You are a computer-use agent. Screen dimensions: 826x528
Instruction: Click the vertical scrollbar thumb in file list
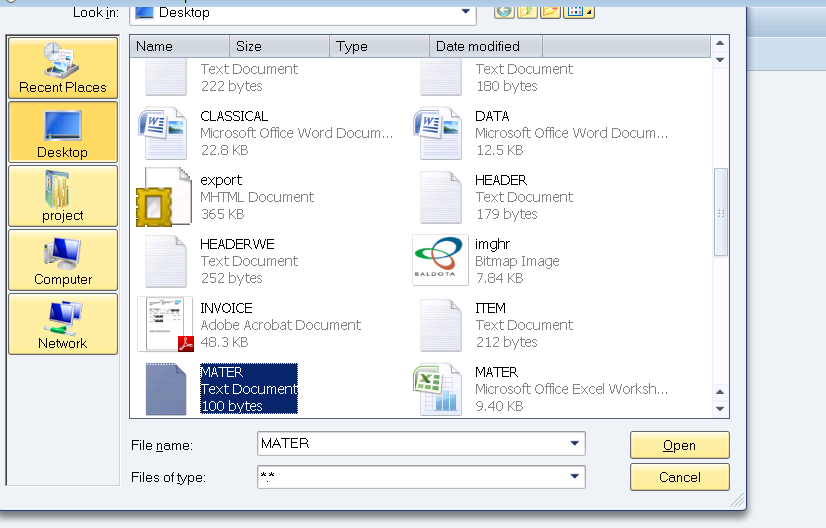[x=721, y=212]
